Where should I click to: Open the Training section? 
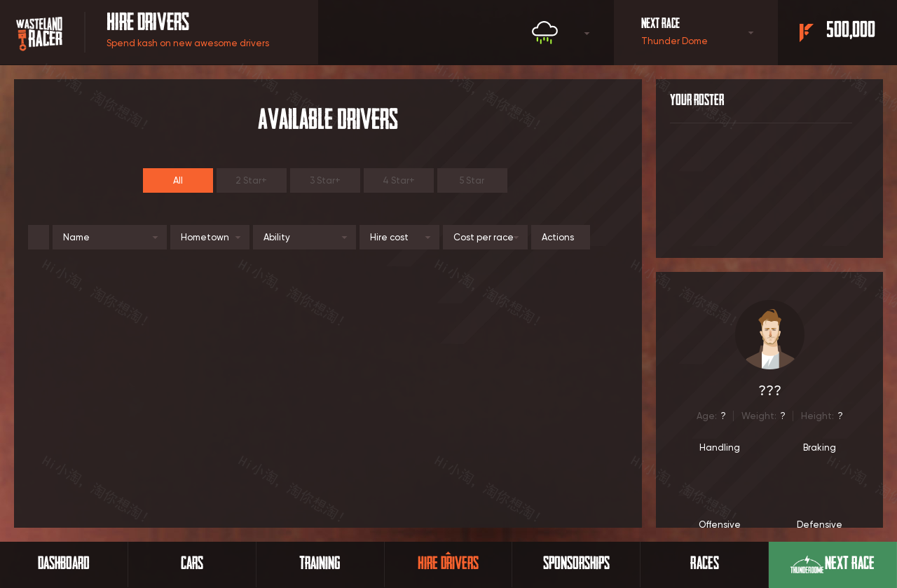click(320, 563)
